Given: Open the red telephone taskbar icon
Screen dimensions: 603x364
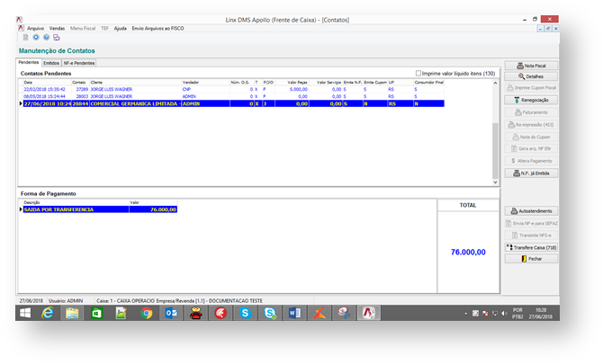Looking at the screenshot, I should point(196,314).
